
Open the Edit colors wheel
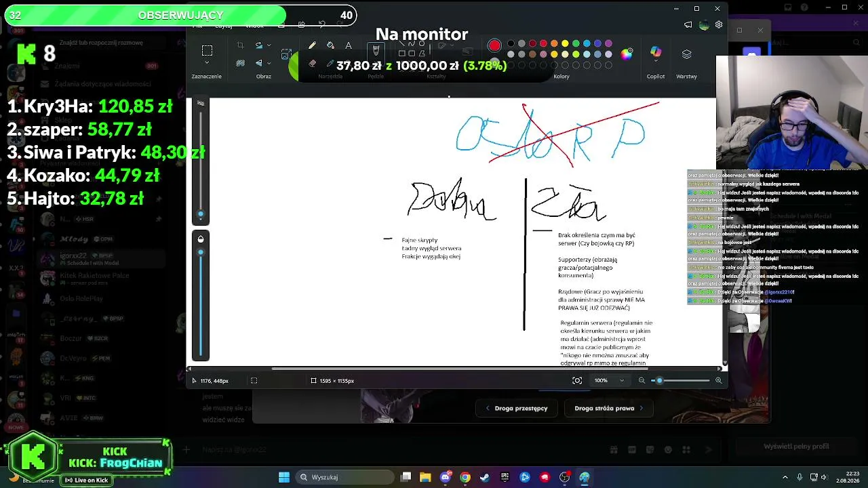coord(627,54)
